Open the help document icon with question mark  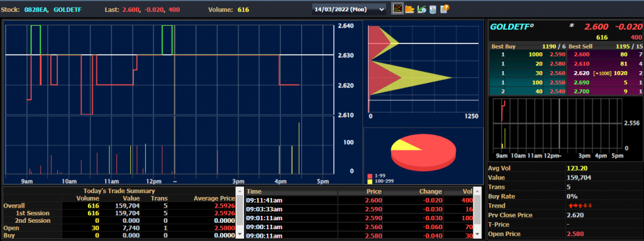[445, 9]
